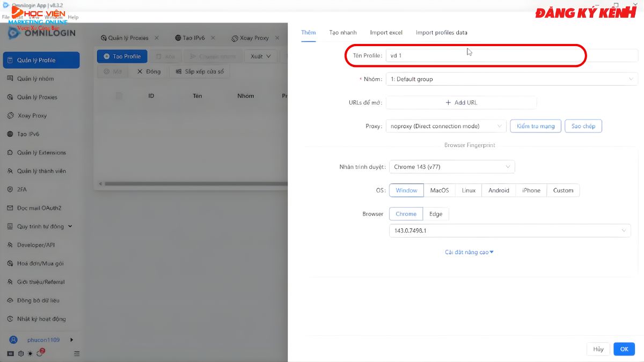This screenshot has width=644, height=362.
Task: Choose Android as the OS
Action: pyautogui.click(x=499, y=190)
